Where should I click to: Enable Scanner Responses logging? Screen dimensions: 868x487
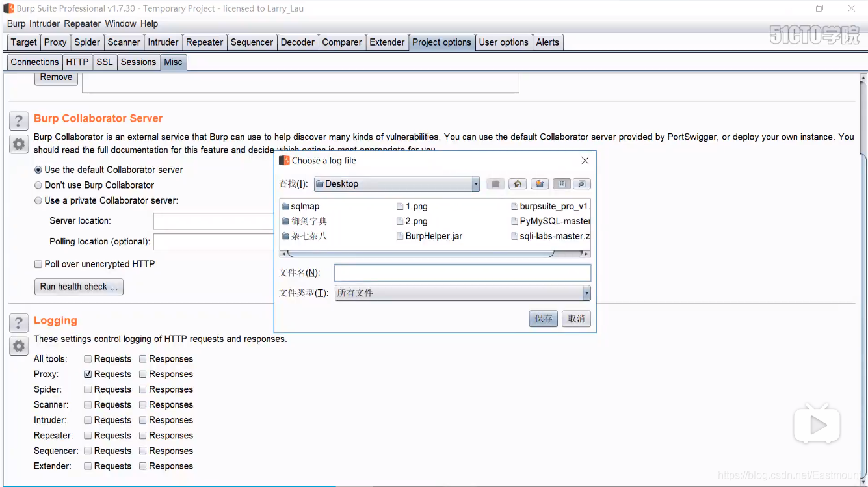[142, 405]
